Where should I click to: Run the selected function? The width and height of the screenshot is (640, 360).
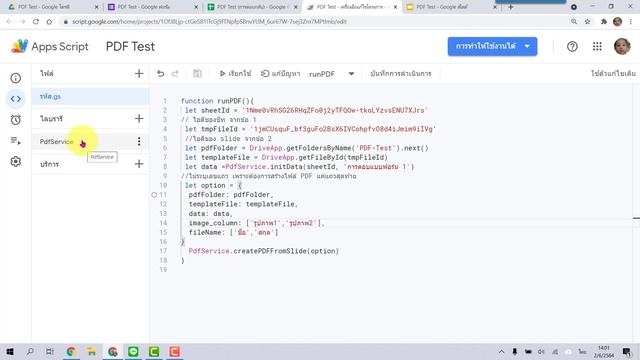[235, 73]
